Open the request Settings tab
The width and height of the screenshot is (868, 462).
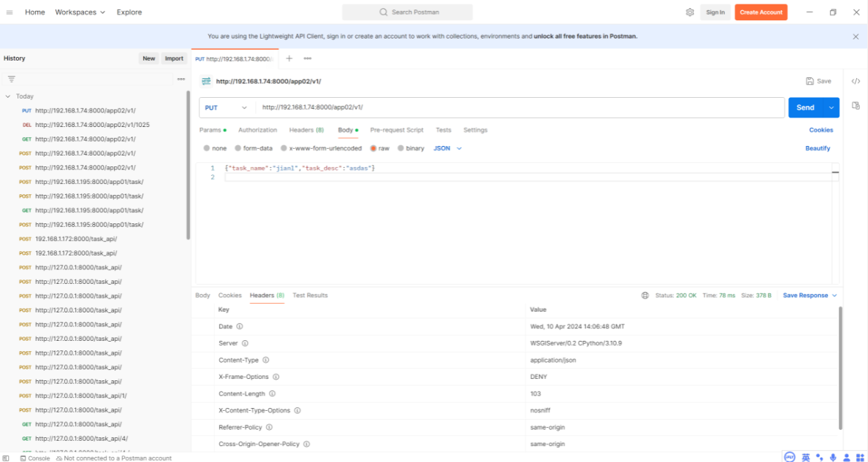476,130
